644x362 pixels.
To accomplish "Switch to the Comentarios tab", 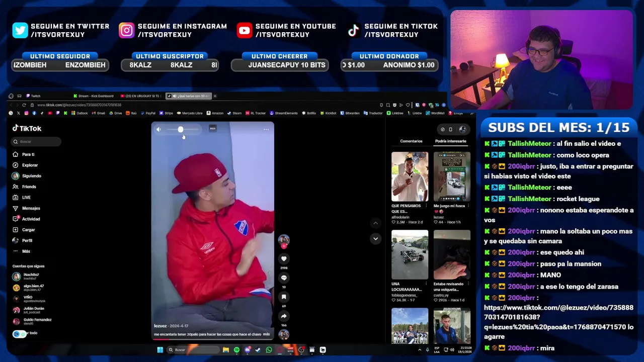I will pos(411,141).
